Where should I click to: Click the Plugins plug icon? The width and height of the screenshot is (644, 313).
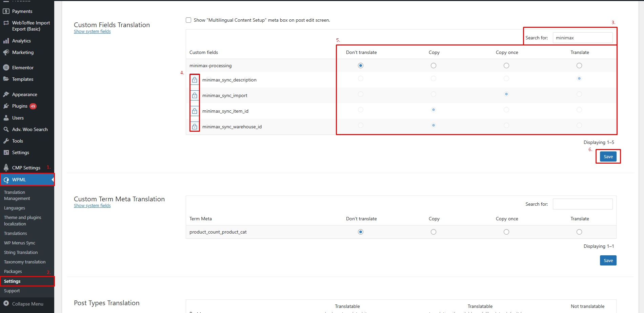click(x=6, y=106)
